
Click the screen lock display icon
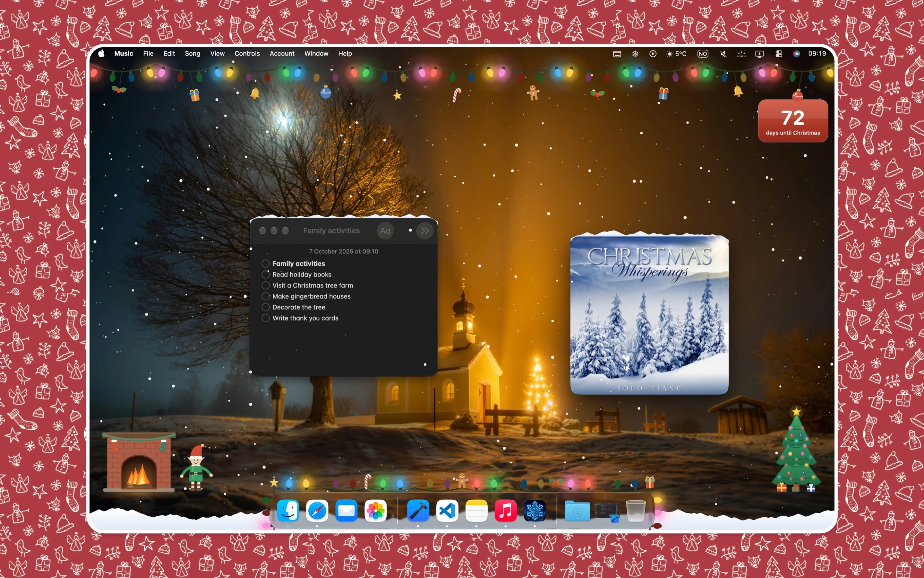click(x=759, y=54)
